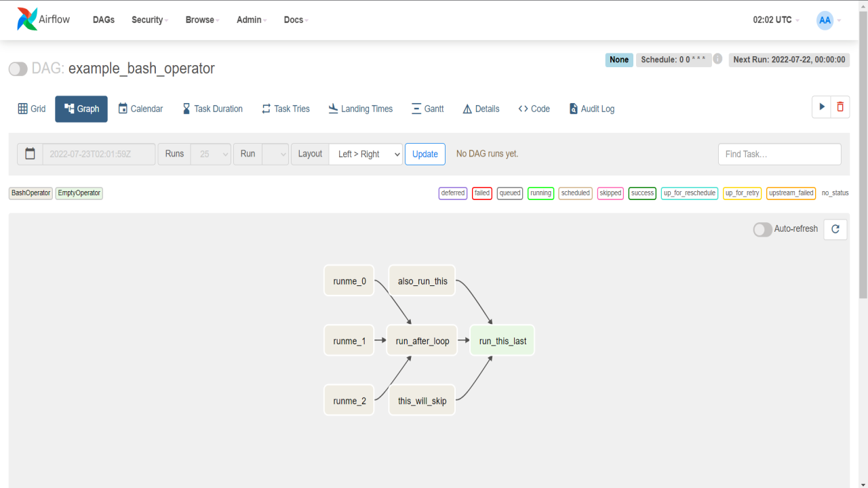Click the Update button

tap(425, 154)
